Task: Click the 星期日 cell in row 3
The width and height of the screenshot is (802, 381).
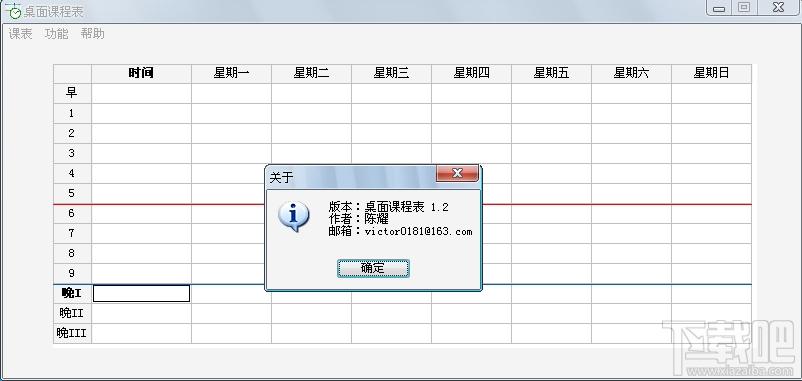Action: (x=711, y=153)
